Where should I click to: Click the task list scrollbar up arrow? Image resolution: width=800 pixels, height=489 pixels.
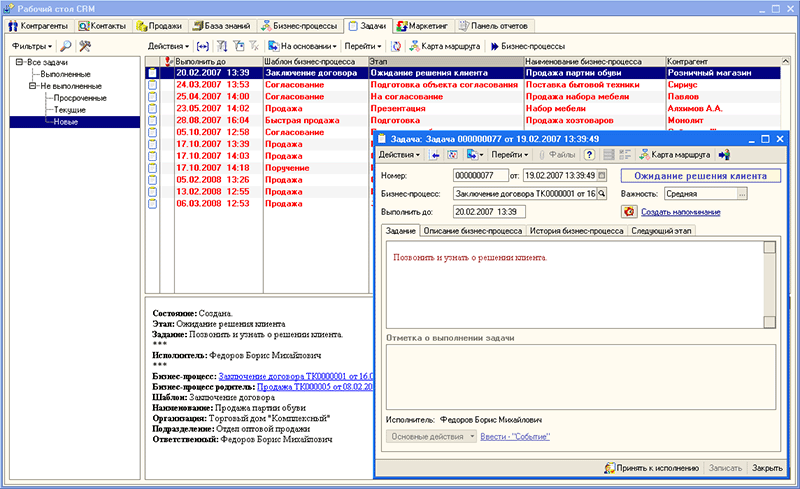786,61
